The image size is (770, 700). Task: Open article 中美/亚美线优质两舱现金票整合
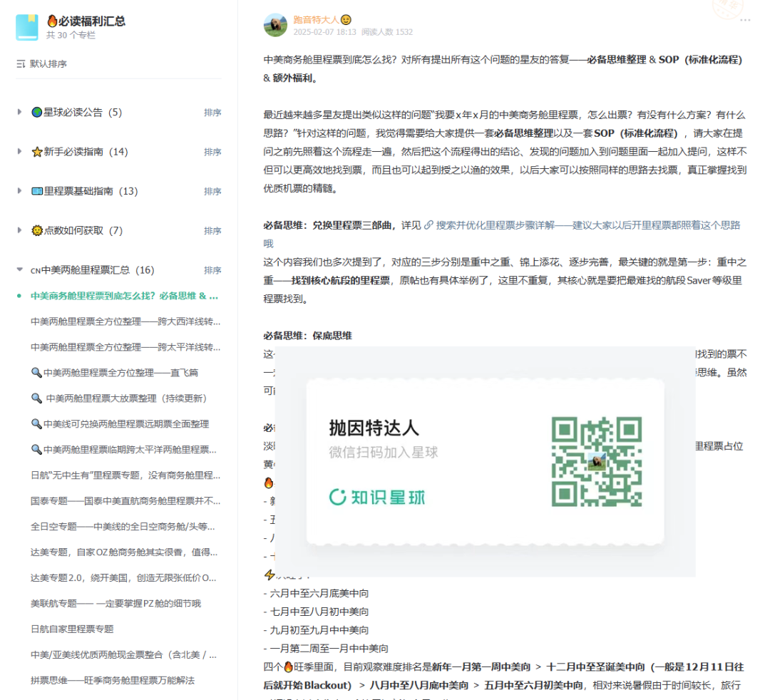point(123,655)
